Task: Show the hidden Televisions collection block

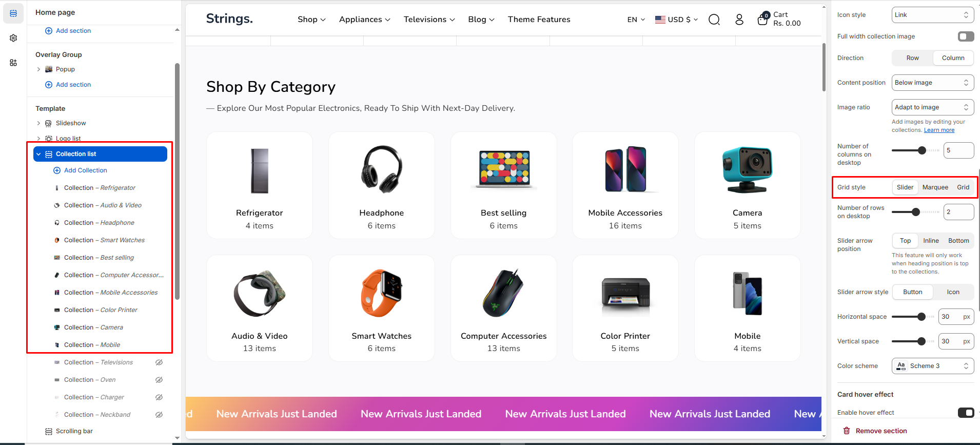Action: click(159, 362)
